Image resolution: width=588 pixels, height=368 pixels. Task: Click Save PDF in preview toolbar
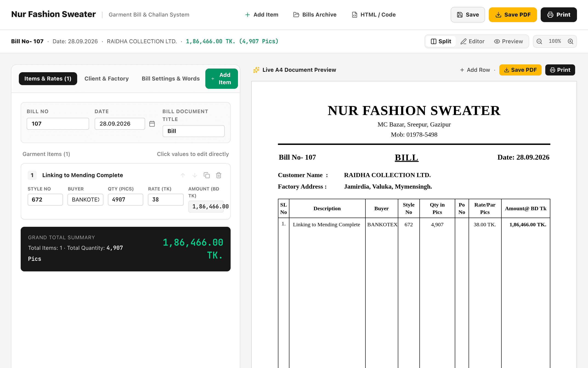520,70
